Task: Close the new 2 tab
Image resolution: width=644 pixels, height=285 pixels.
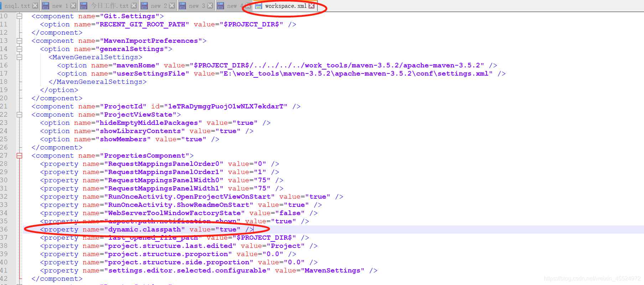Action: coord(172,6)
